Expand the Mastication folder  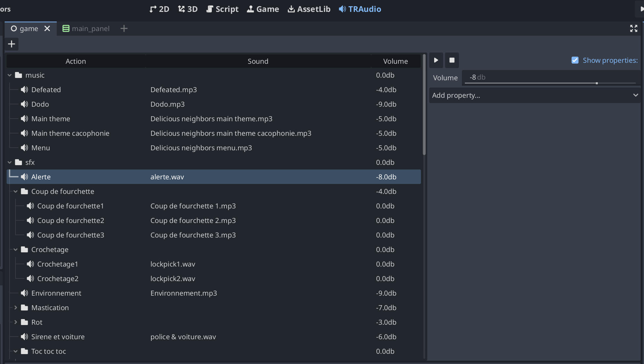click(16, 308)
